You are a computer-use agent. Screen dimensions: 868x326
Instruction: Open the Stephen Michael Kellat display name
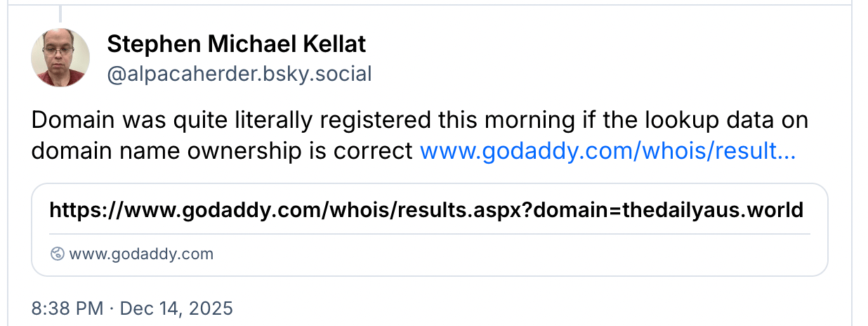[x=236, y=45]
